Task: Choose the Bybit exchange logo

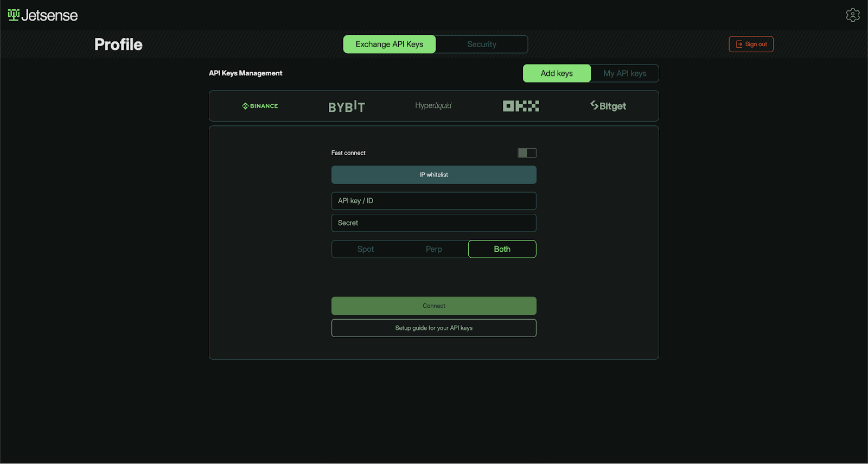Action: tap(347, 106)
